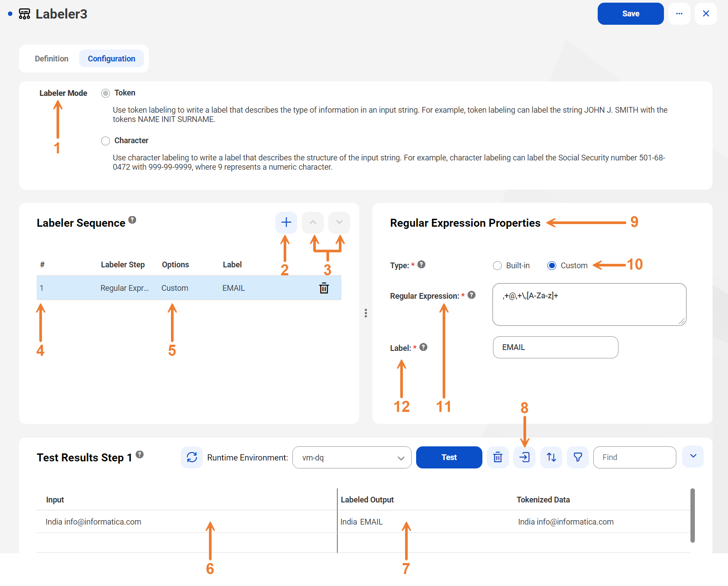
Task: Click the Custom options cell
Action: (174, 288)
